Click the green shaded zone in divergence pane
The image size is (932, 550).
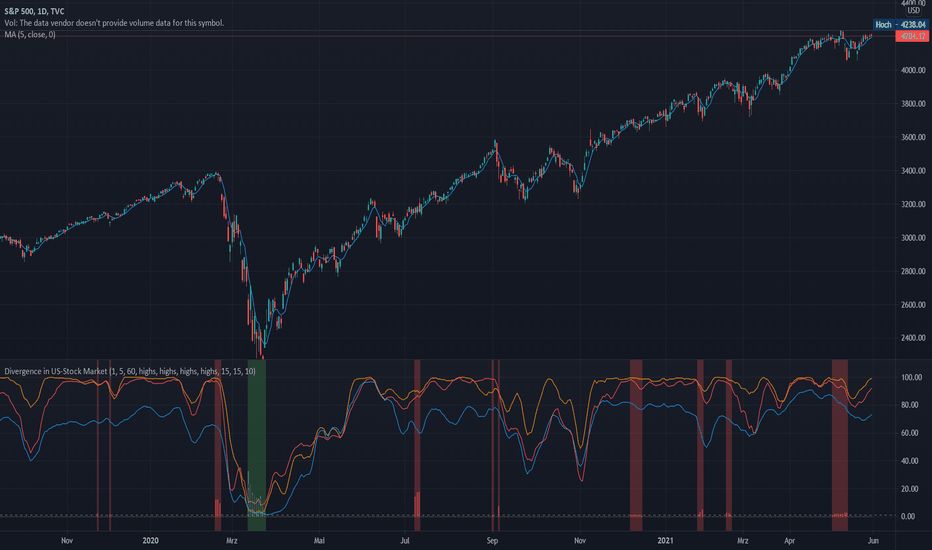(257, 445)
